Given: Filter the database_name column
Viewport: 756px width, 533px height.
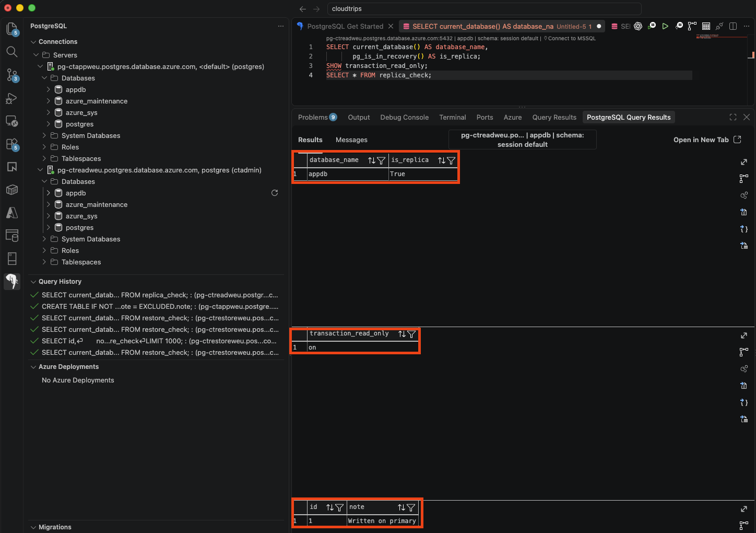Looking at the screenshot, I should (x=381, y=160).
